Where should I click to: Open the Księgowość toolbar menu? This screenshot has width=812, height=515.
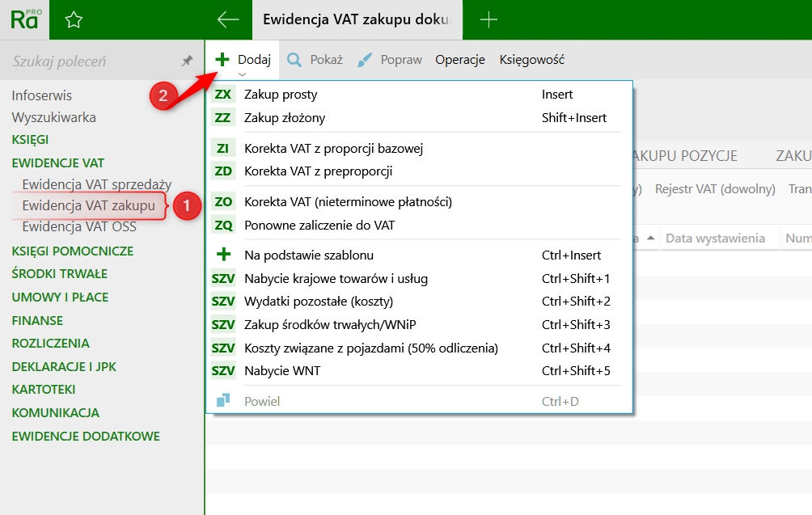531,60
